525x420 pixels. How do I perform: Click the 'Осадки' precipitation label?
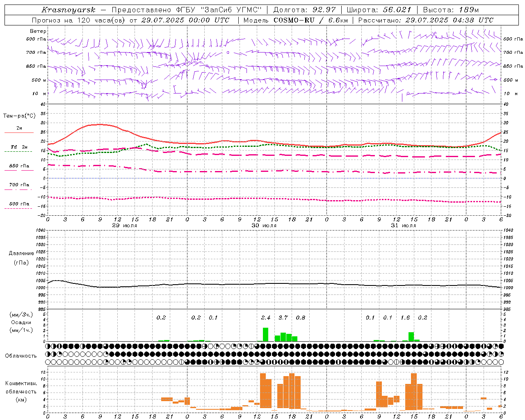tap(21, 322)
